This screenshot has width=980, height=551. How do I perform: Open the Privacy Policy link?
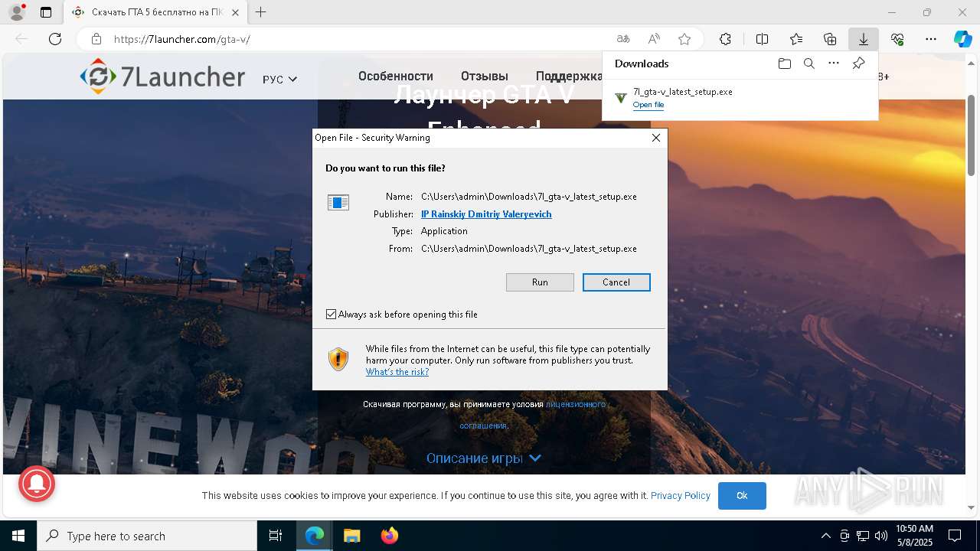[x=681, y=496]
